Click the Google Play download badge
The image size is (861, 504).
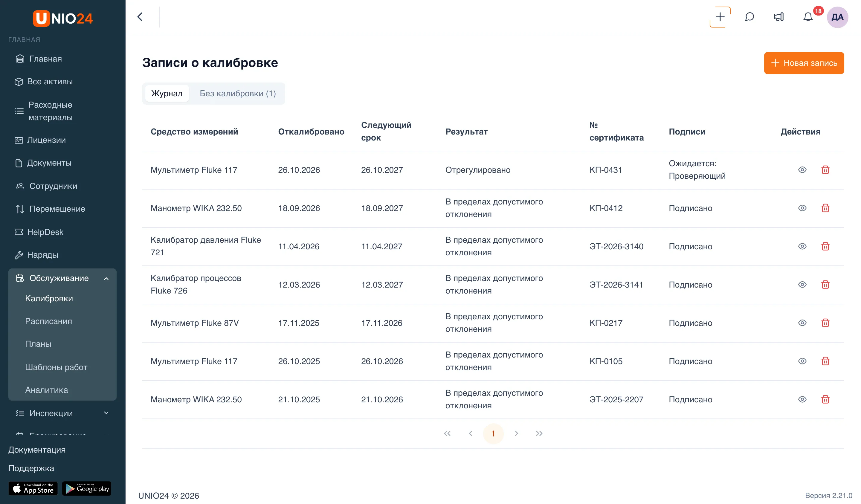[87, 489]
